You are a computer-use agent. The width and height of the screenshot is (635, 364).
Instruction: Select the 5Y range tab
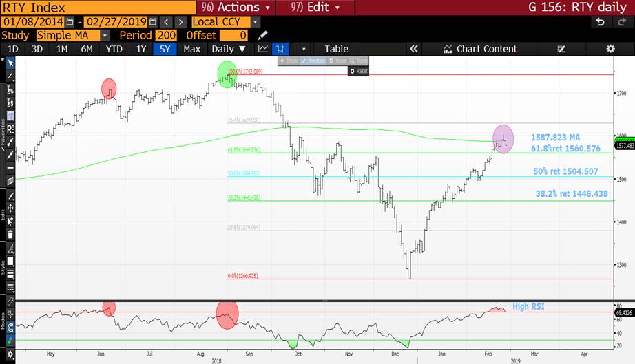coord(165,49)
